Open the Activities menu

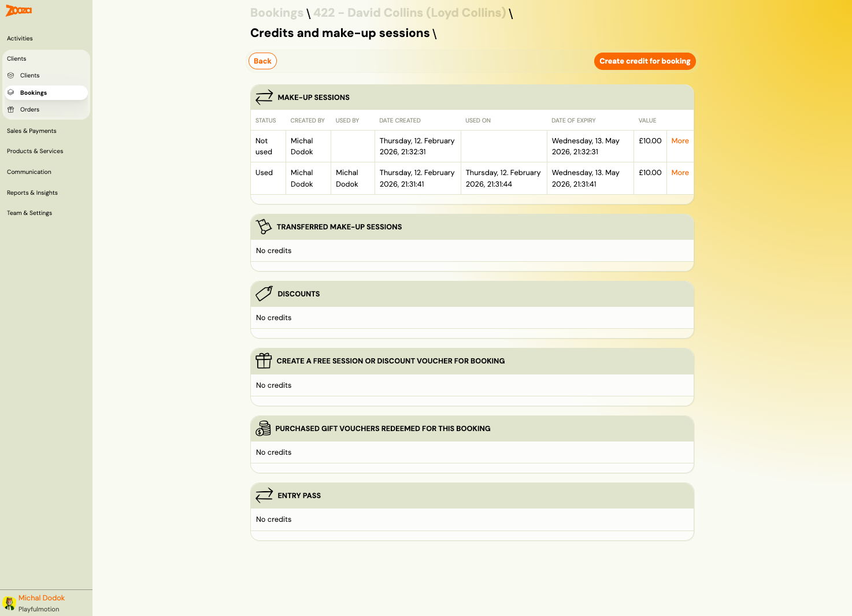[20, 38]
